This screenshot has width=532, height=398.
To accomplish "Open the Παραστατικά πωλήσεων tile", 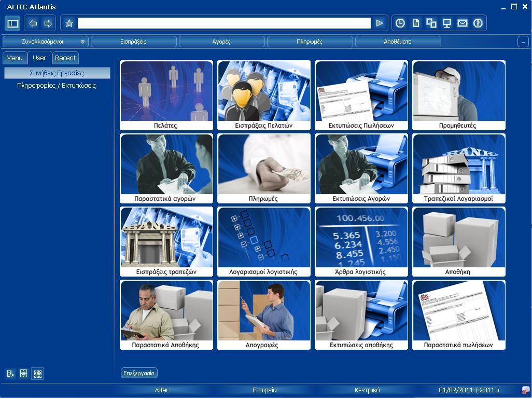I will tap(459, 315).
